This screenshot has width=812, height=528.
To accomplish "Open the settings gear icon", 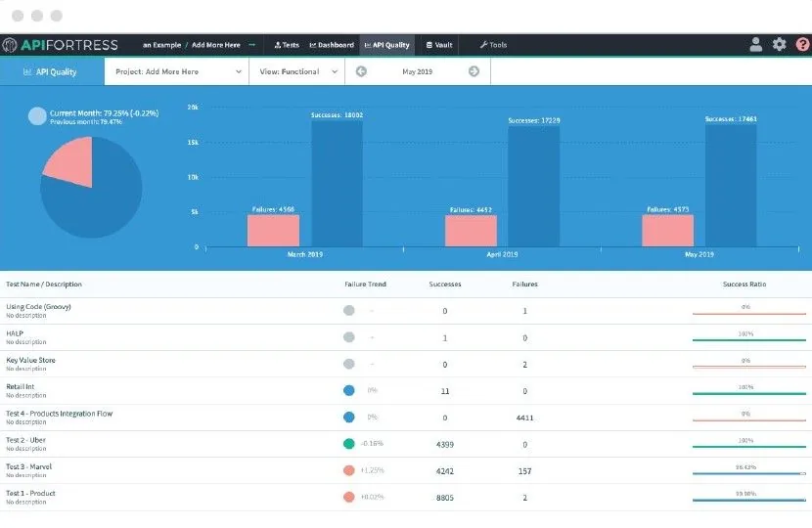I will 779,45.
